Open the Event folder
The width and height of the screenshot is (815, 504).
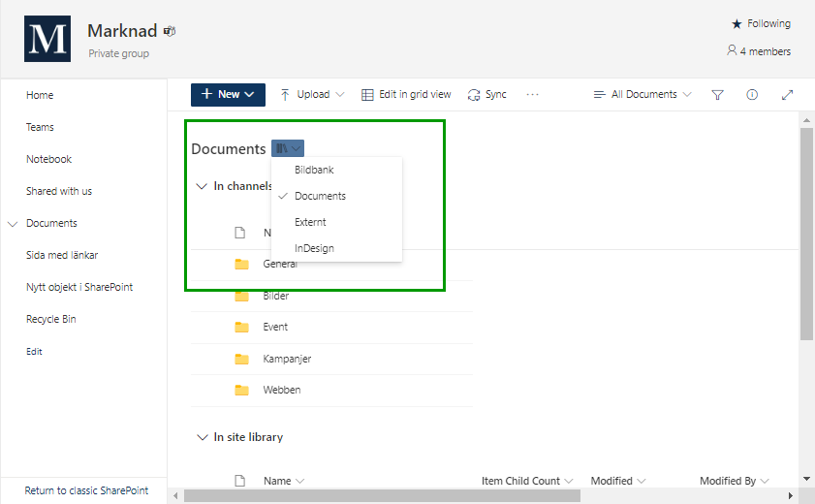point(275,328)
